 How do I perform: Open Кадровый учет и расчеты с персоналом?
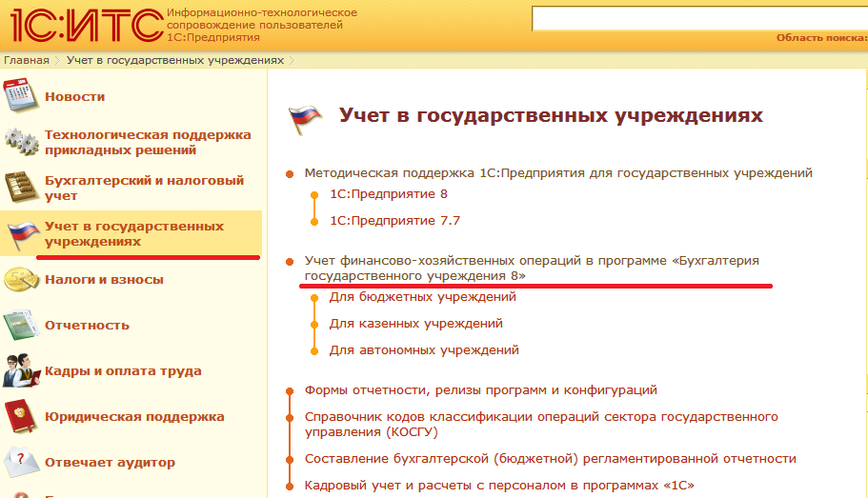tap(499, 486)
